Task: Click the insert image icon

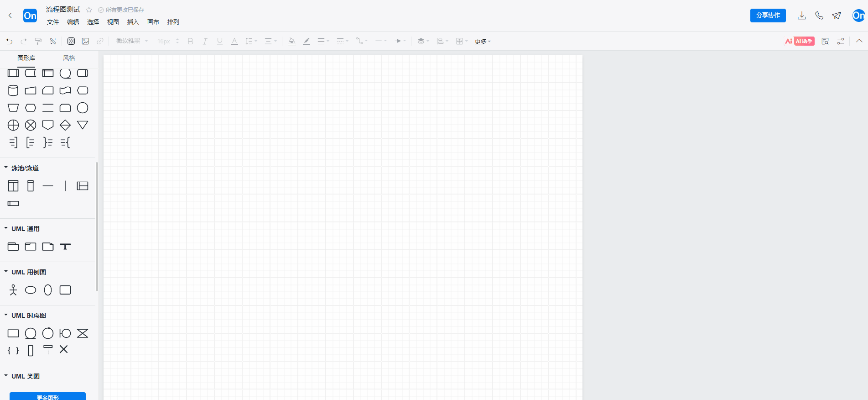Action: 85,41
